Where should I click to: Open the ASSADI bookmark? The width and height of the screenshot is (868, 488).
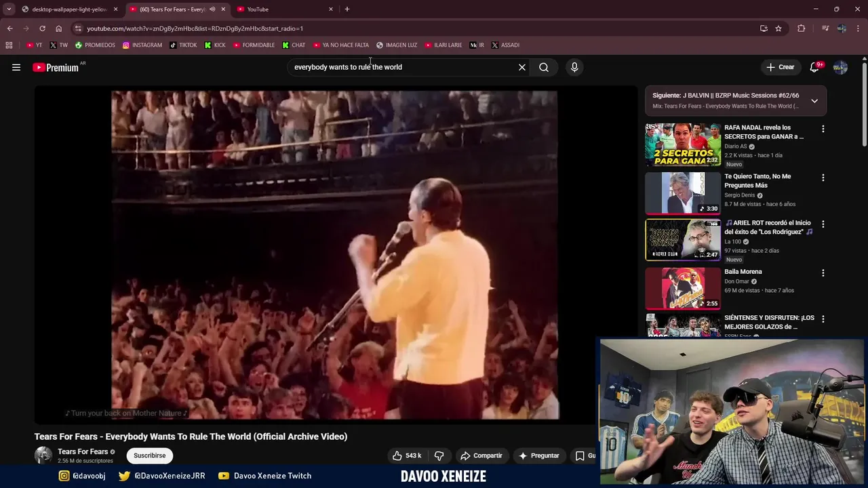click(505, 45)
